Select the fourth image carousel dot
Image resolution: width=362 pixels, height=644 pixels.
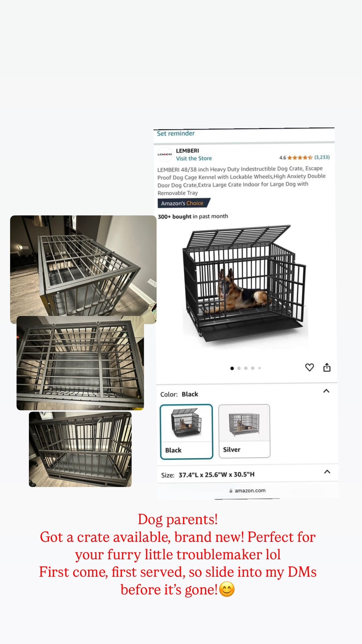[253, 368]
